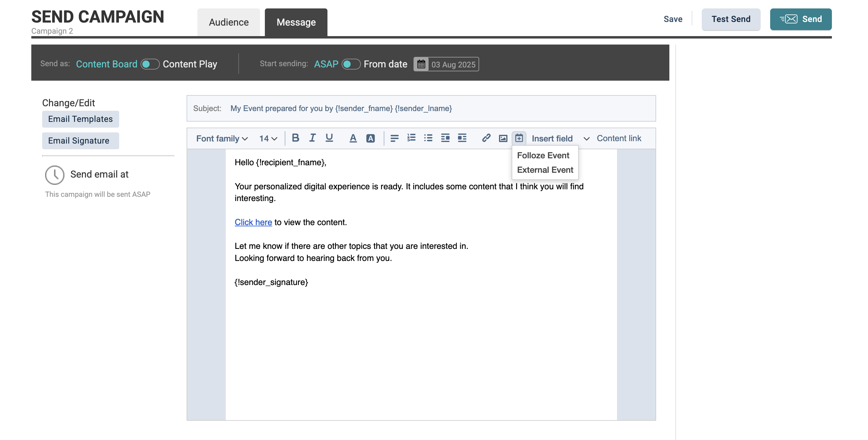Image resolution: width=868 pixels, height=440 pixels.
Task: Click the insert image icon
Action: click(503, 138)
